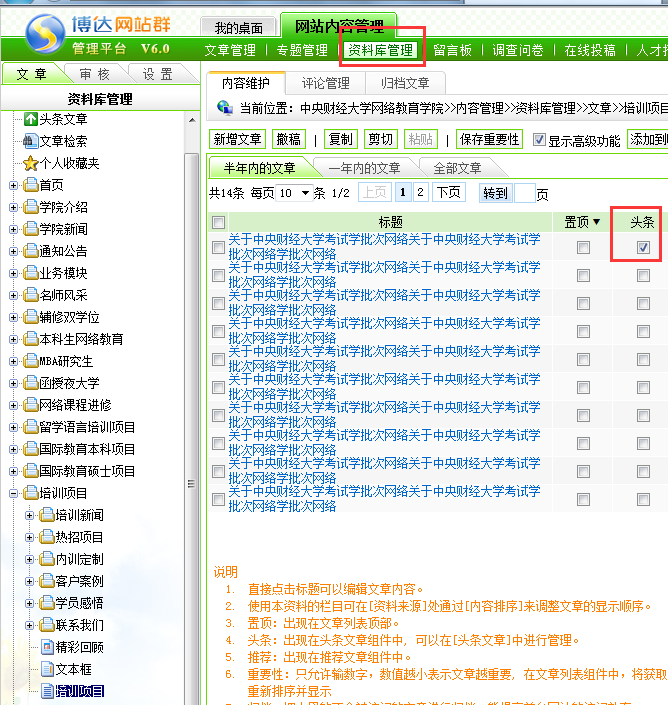Switch to the 我的桌面 tab
Viewport: 668px width, 705px height.
[238, 28]
